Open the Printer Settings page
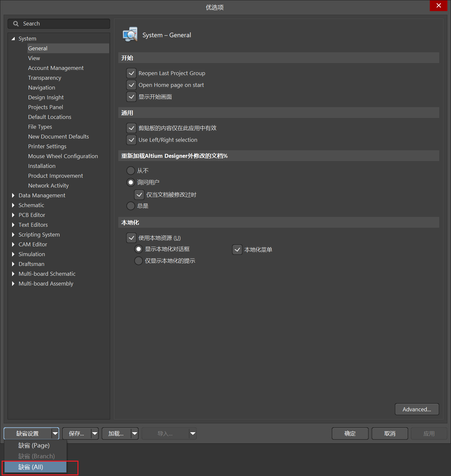 [x=47, y=146]
